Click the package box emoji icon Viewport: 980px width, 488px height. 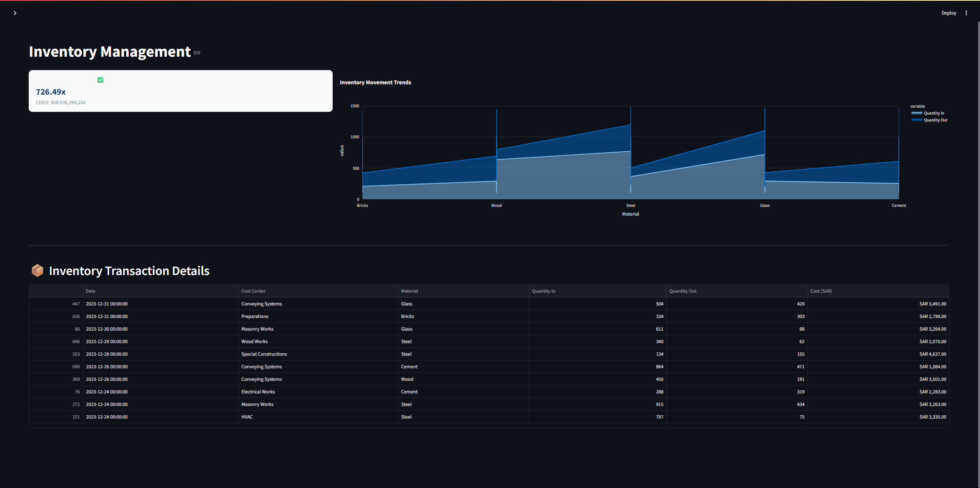pos(38,270)
